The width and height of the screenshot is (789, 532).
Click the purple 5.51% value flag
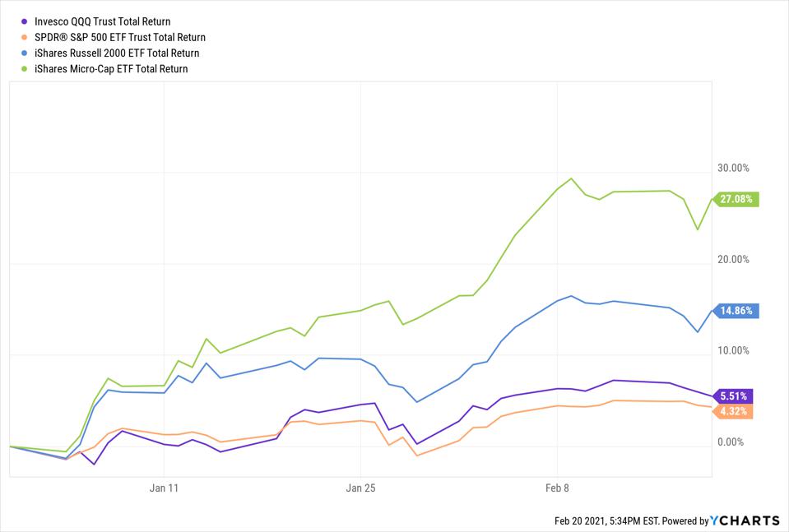pos(733,396)
